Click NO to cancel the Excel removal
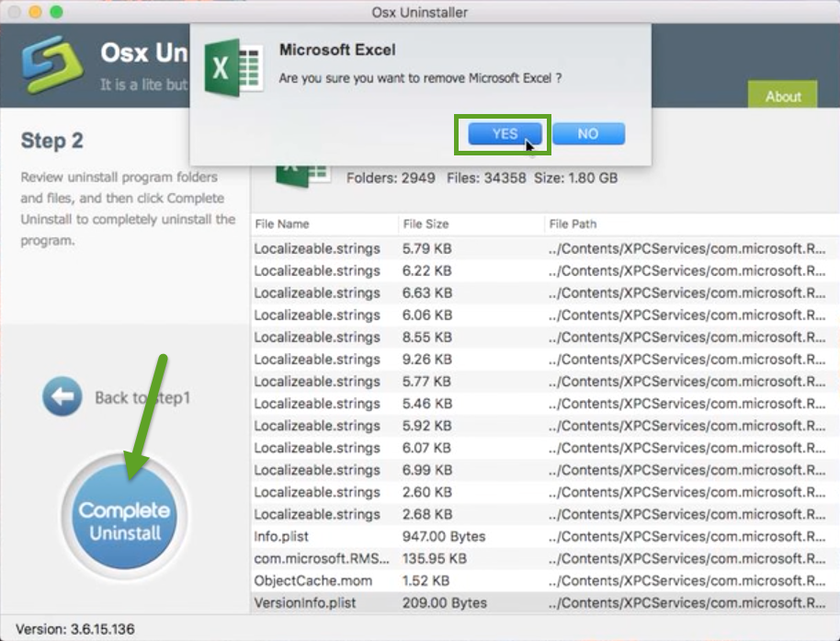This screenshot has width=840, height=641. (x=588, y=132)
